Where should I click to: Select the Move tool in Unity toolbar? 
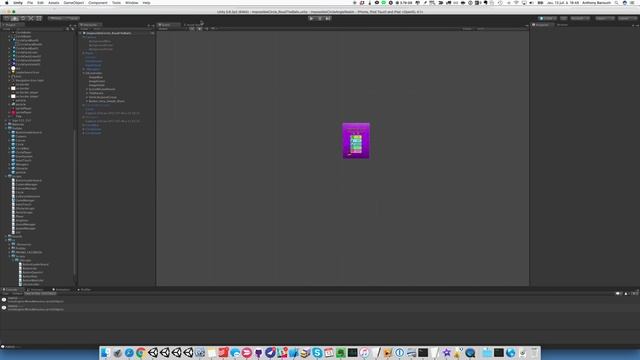[15, 18]
